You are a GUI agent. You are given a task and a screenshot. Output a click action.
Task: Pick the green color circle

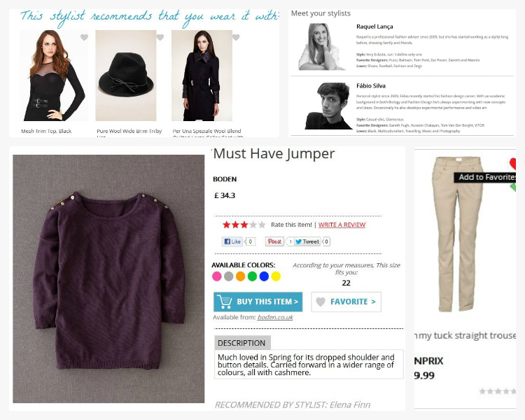coord(253,276)
